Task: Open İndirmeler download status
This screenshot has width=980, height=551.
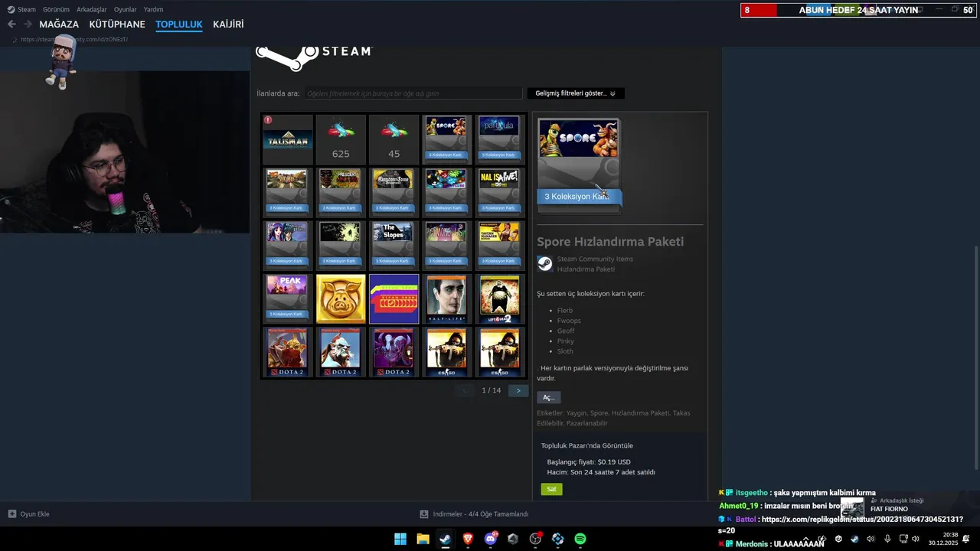Action: (x=474, y=514)
